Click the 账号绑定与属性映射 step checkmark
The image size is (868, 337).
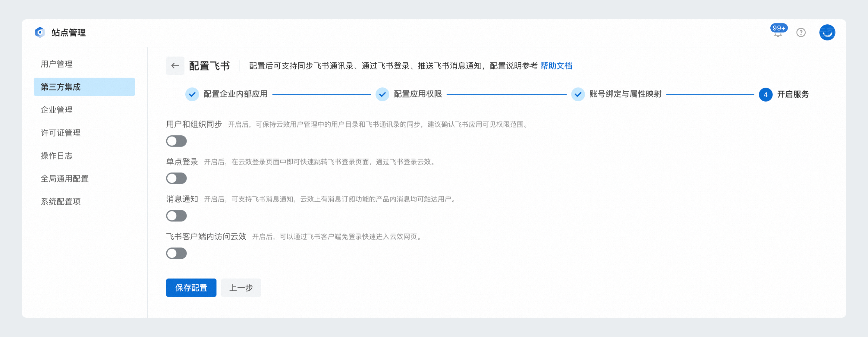578,94
